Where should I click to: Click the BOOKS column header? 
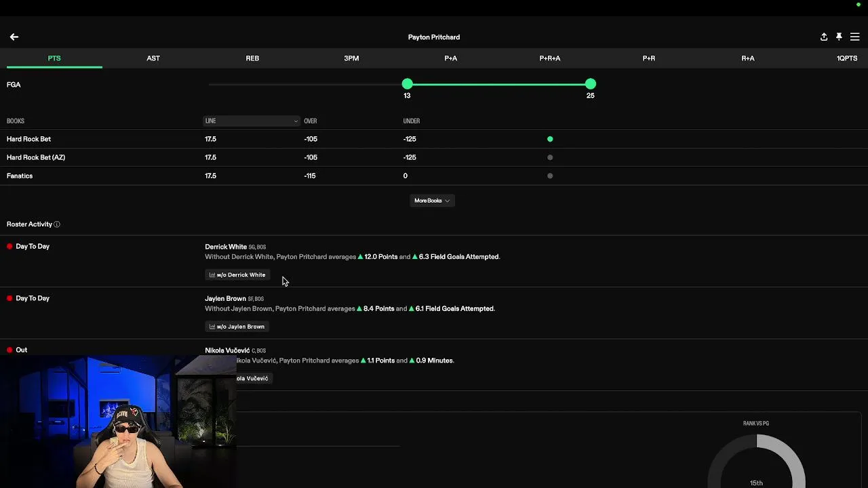pyautogui.click(x=16, y=121)
